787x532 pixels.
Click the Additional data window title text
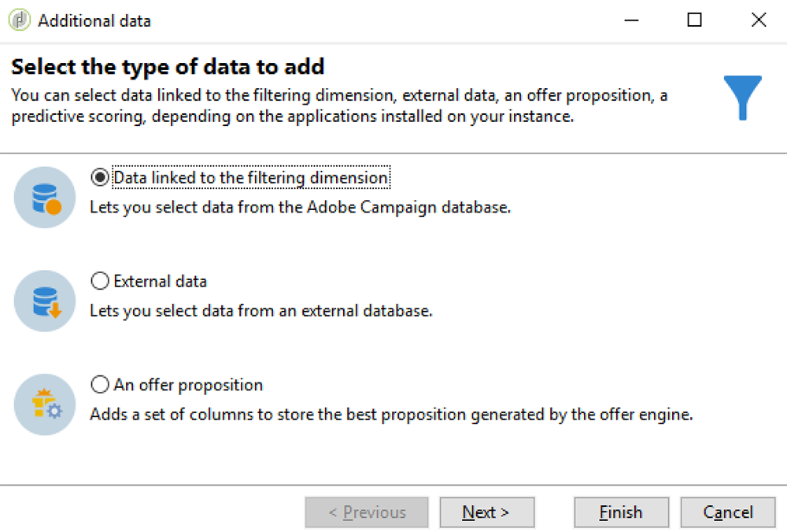pos(94,20)
